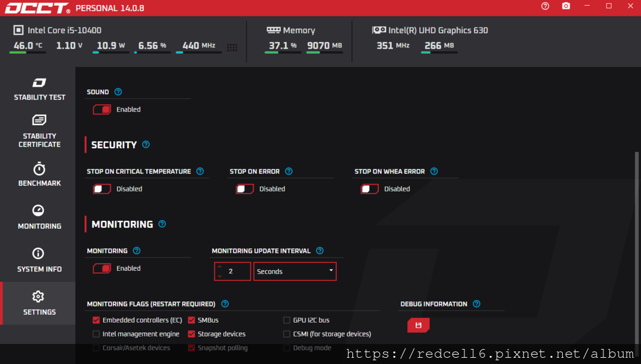This screenshot has height=364, width=641.
Task: Click the CPU voltage 1.10 V reading
Action: click(69, 46)
